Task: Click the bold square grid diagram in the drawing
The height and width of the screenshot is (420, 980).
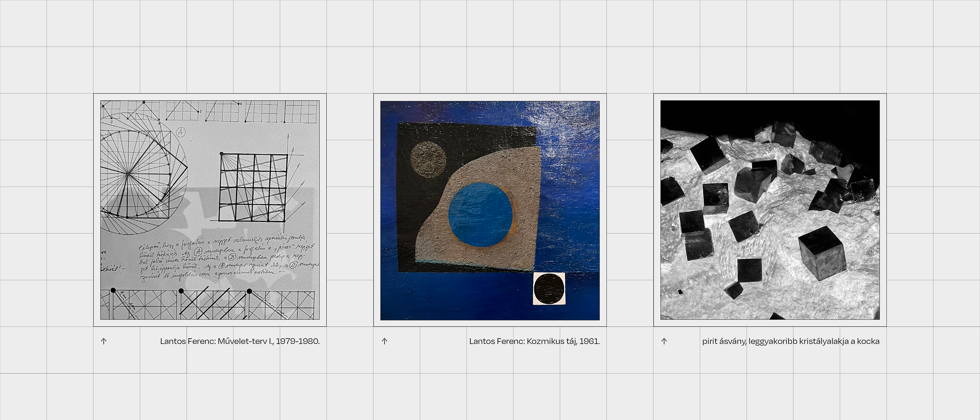Action: (253, 187)
